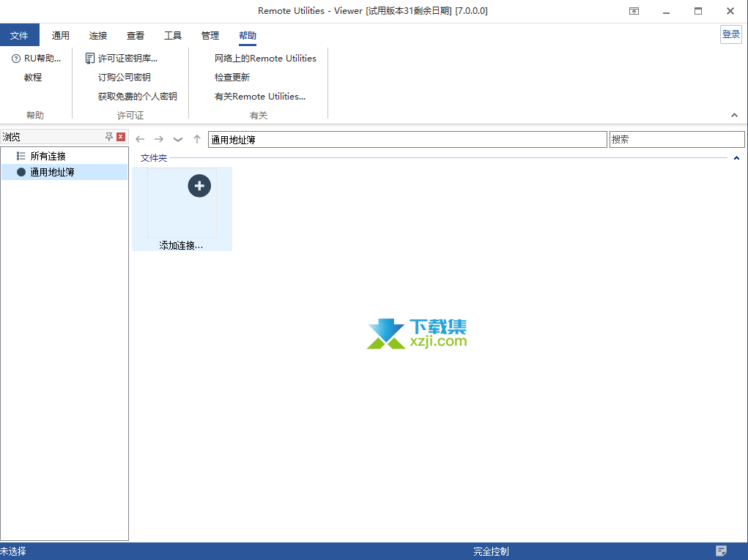The height and width of the screenshot is (560, 748).
Task: Maximize the Viewer window
Action: (698, 11)
